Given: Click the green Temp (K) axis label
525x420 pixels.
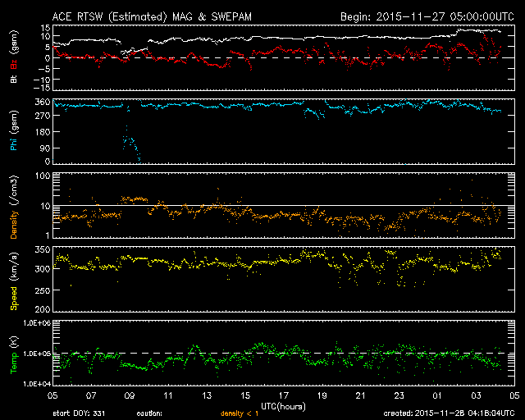Looking at the screenshot, I should [13, 351].
